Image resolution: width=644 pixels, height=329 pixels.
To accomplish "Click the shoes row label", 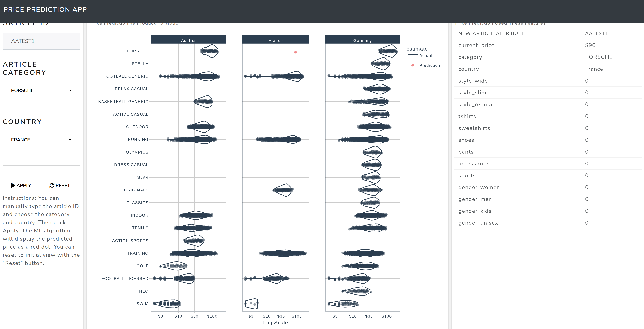I will (x=466, y=140).
